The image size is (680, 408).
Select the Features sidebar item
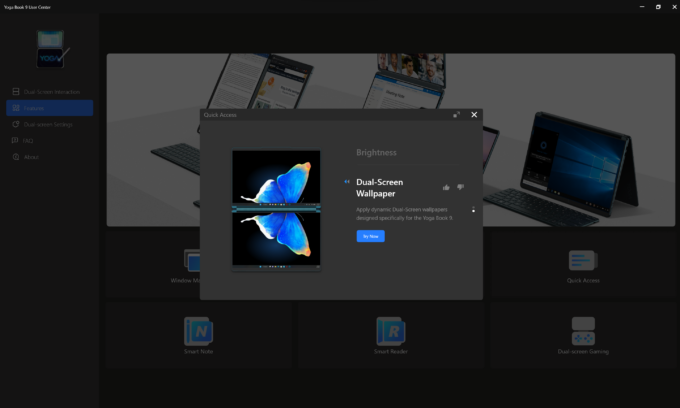click(34, 108)
